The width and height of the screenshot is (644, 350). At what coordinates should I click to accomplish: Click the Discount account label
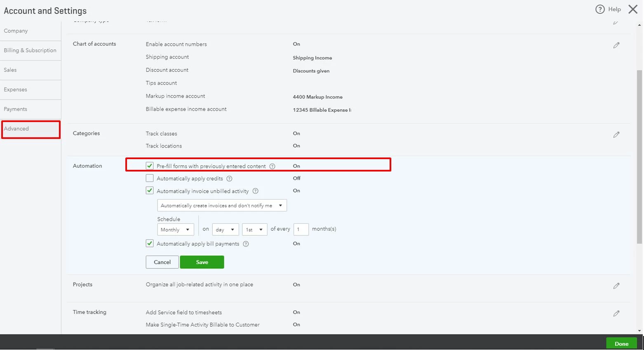[167, 70]
